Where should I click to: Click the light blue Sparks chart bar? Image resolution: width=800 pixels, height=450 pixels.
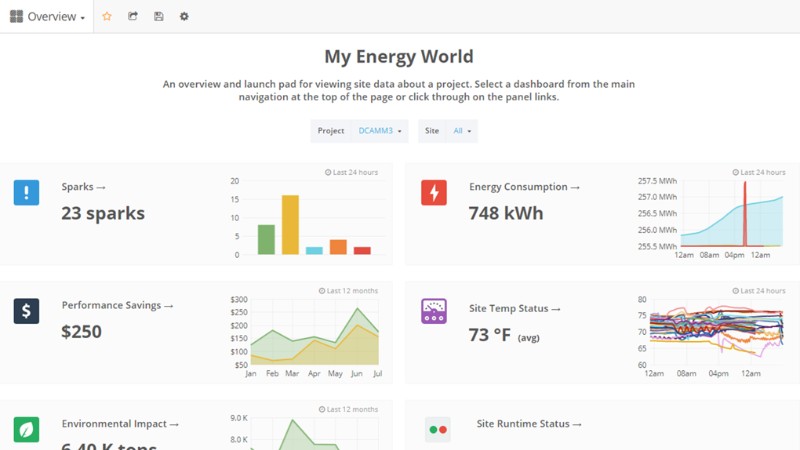pyautogui.click(x=314, y=251)
